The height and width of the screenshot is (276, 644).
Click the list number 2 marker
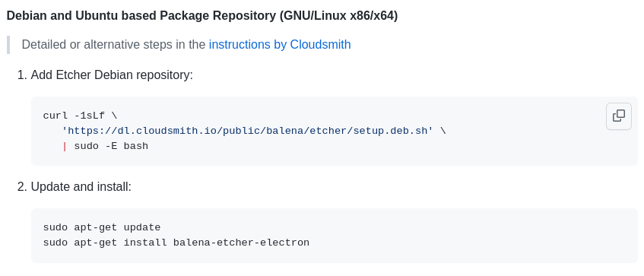[22, 187]
